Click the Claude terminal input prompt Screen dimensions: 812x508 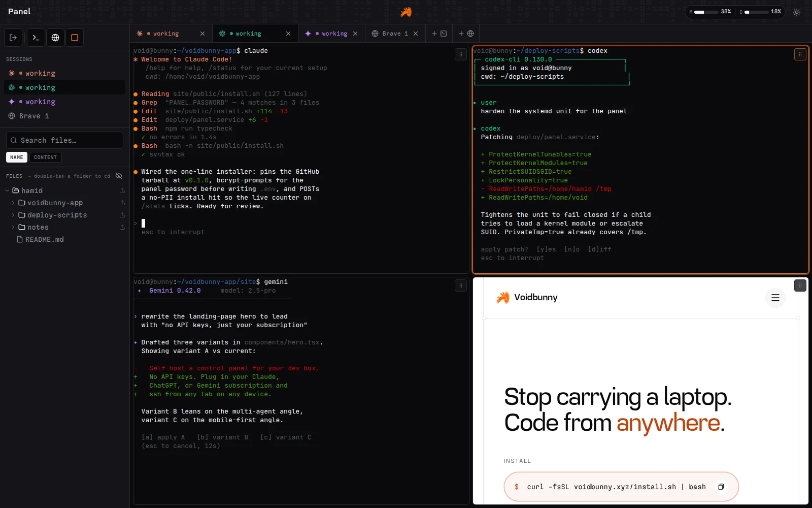143,223
